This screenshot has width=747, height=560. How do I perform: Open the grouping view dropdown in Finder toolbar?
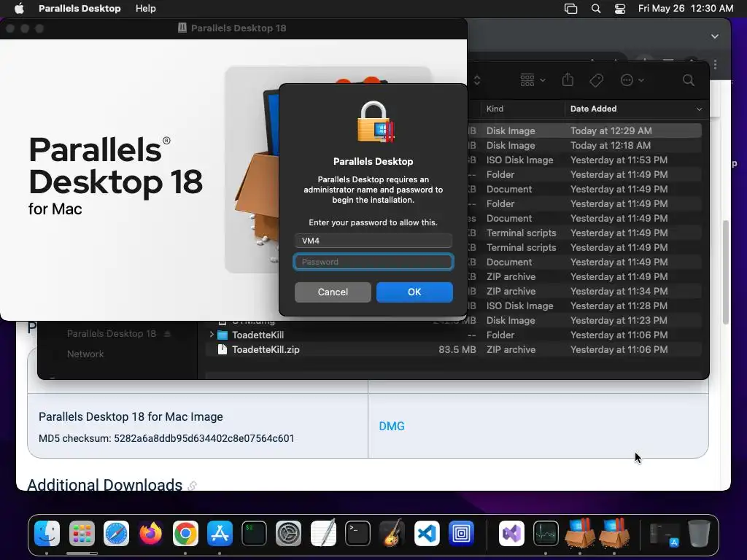point(532,80)
